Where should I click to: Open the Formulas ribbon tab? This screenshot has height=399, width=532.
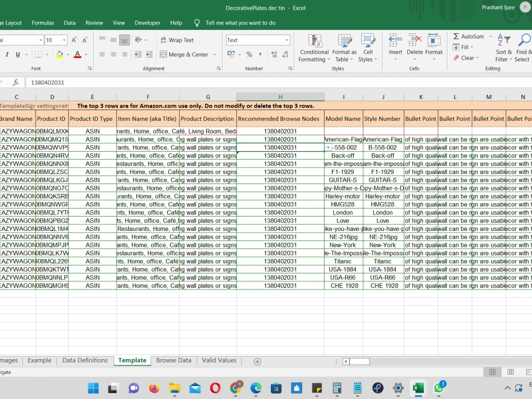click(x=43, y=23)
